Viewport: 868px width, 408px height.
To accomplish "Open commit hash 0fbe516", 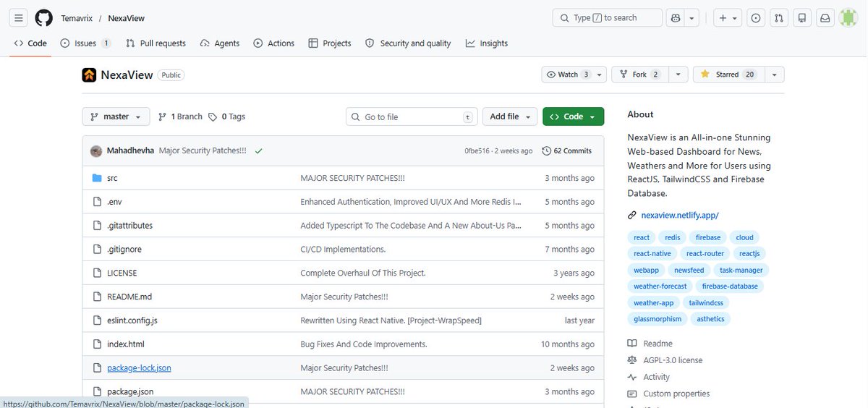I will (477, 151).
